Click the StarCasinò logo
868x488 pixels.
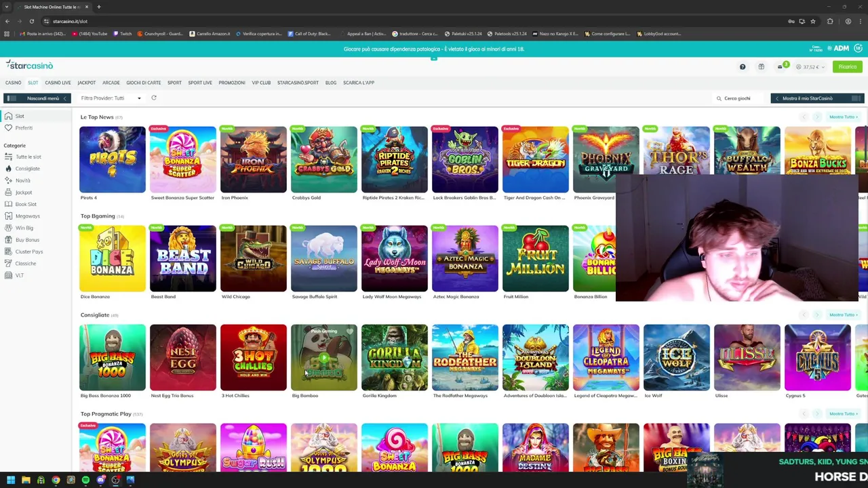pos(29,65)
